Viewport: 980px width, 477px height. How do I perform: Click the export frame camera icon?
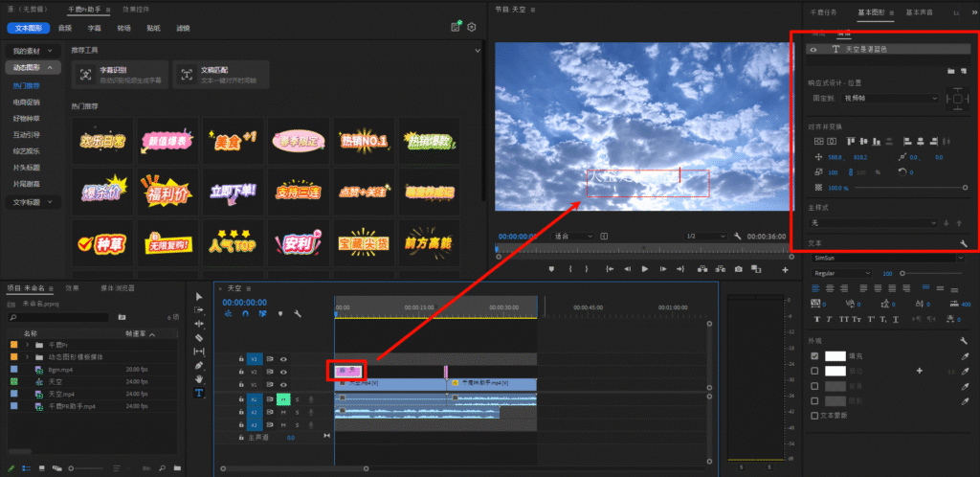(x=738, y=269)
